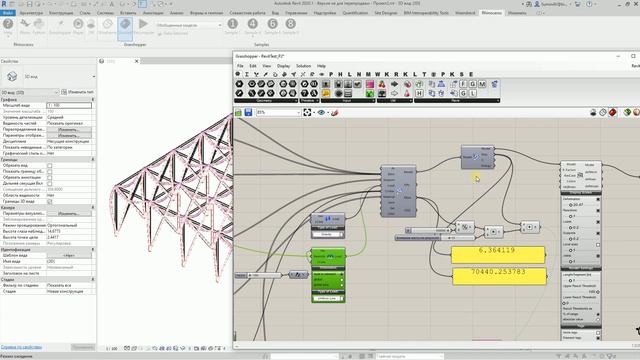Collapse the Идентификация section in Properties
The width and height of the screenshot is (640, 360).
(93, 249)
